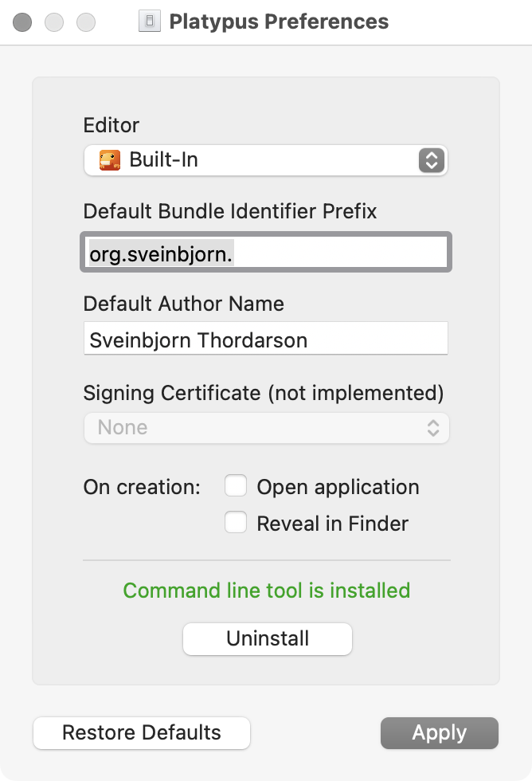Image resolution: width=532 pixels, height=781 pixels.
Task: Enable the Open application checkbox
Action: click(x=236, y=486)
